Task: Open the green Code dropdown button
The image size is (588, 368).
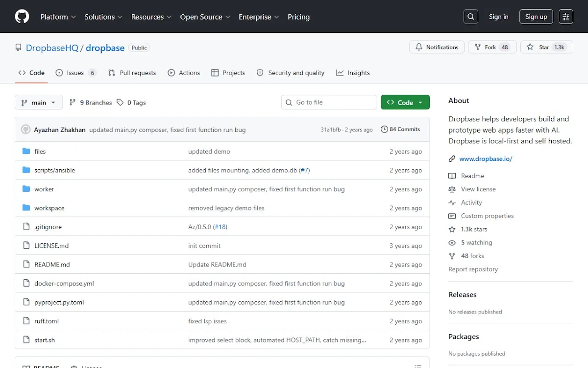Action: point(405,102)
